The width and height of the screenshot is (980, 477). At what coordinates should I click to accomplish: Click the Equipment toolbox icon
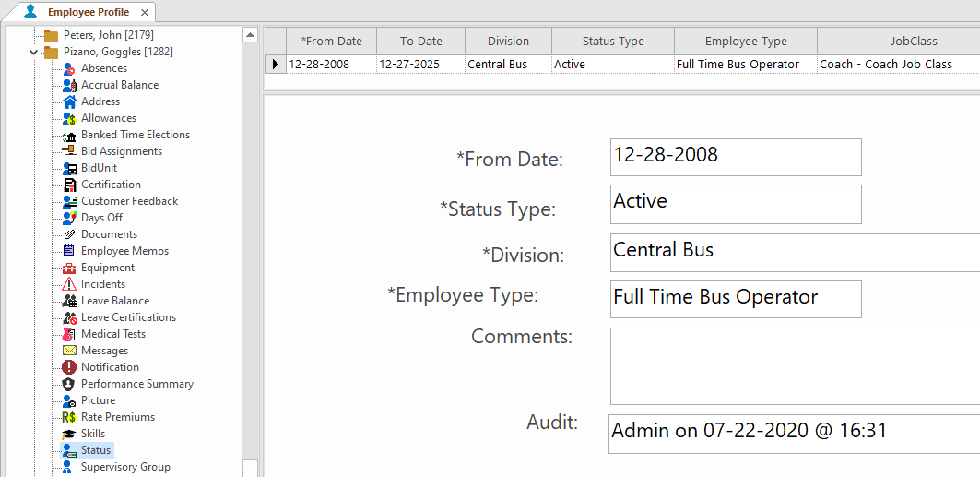tap(69, 268)
